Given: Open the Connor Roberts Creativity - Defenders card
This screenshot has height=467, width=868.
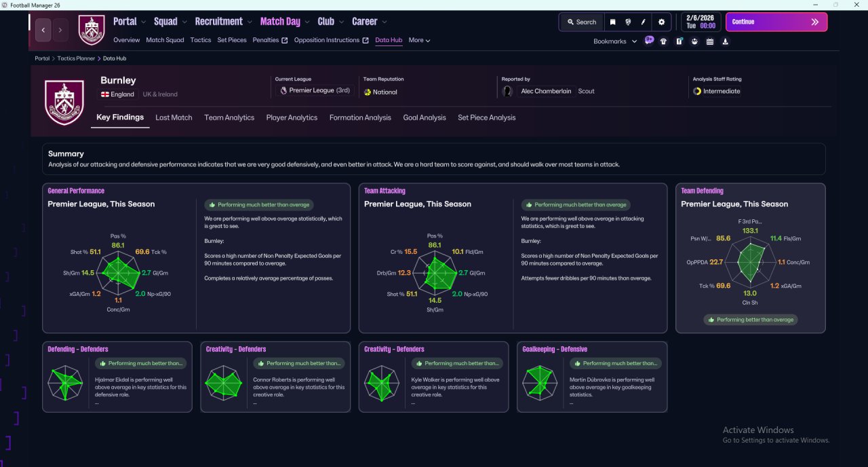Looking at the screenshot, I should 275,377.
